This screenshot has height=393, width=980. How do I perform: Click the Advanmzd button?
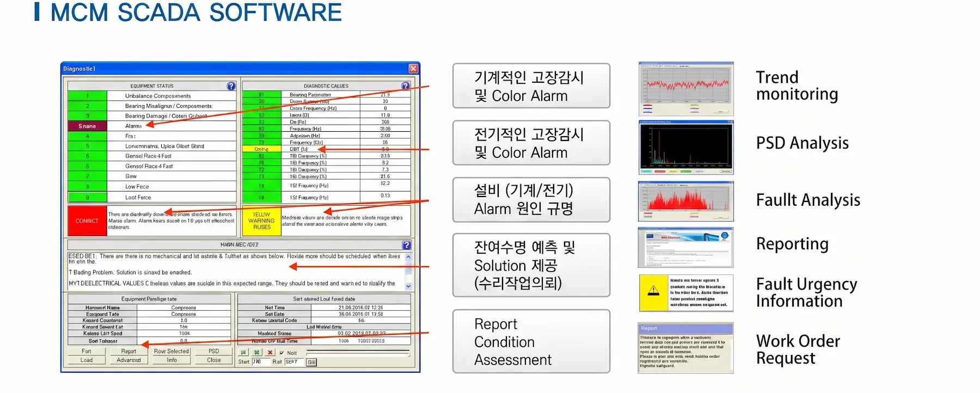pos(129,360)
